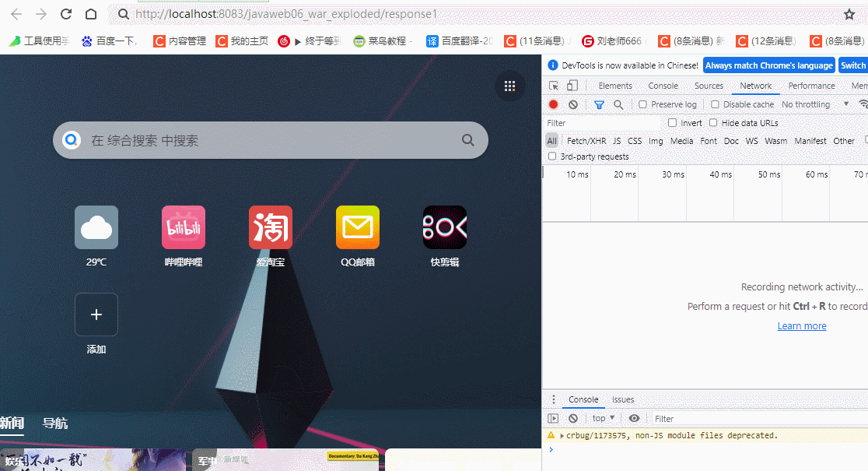Filter requests by Fetch/XHR
This screenshot has height=471, width=868.
pyautogui.click(x=586, y=141)
